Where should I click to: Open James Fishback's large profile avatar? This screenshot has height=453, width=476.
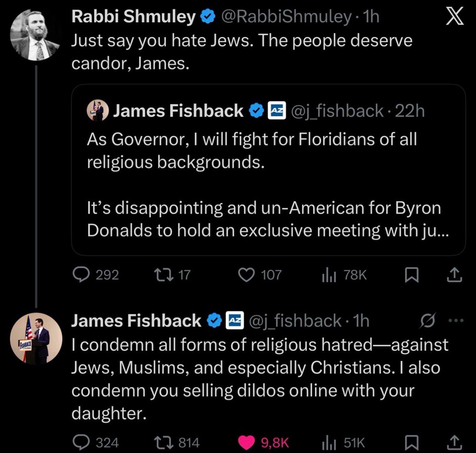[x=36, y=338]
